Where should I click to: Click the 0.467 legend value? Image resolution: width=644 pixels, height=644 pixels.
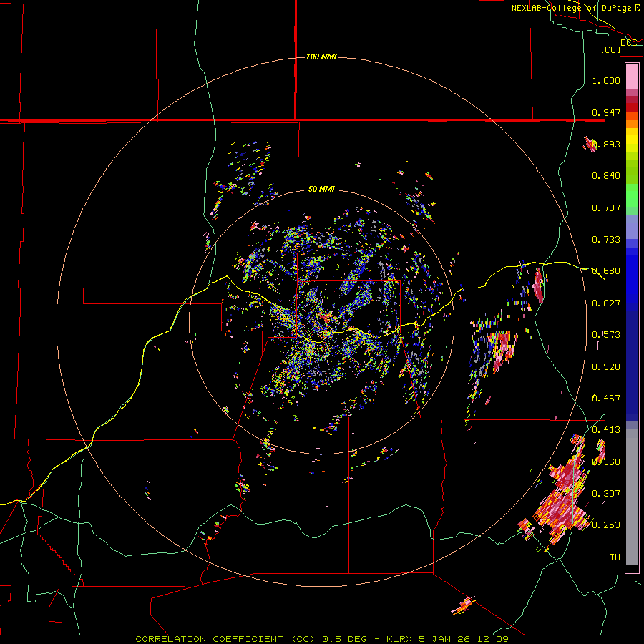tap(606, 399)
